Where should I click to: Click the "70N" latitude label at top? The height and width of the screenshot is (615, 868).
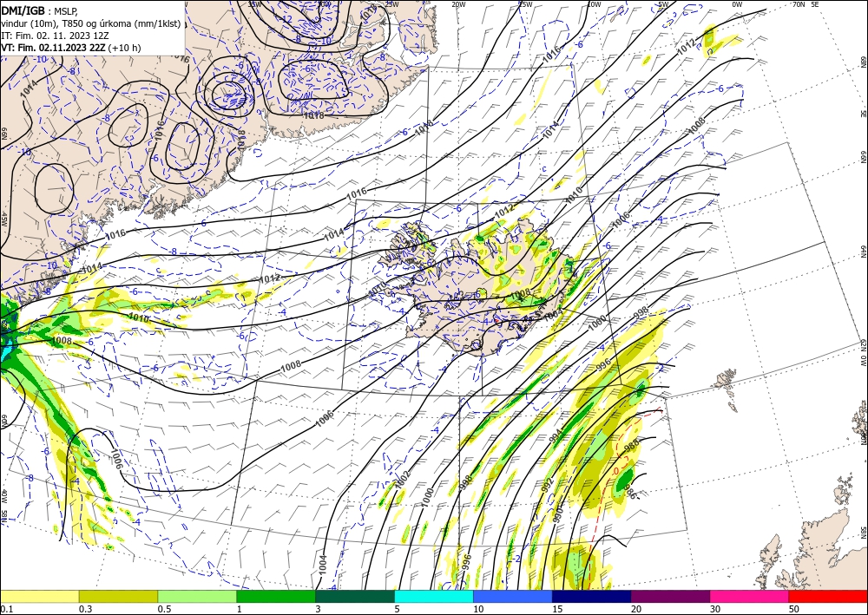[x=799, y=4]
